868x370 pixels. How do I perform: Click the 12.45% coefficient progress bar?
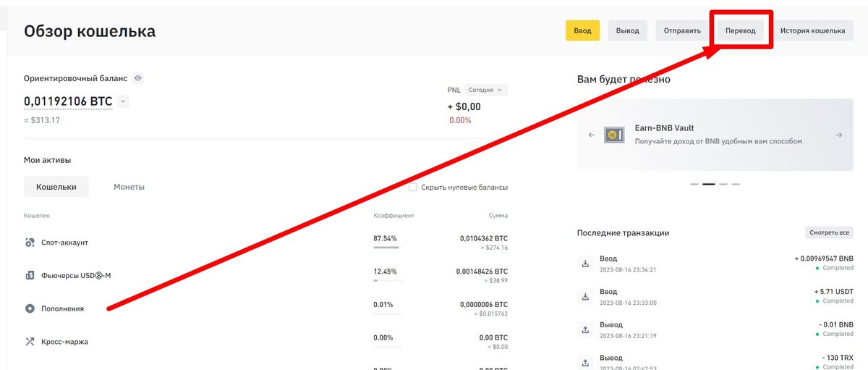(386, 280)
